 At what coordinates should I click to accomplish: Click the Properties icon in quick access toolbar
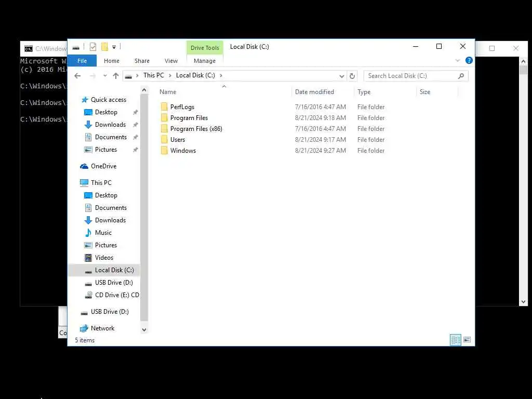[92, 47]
